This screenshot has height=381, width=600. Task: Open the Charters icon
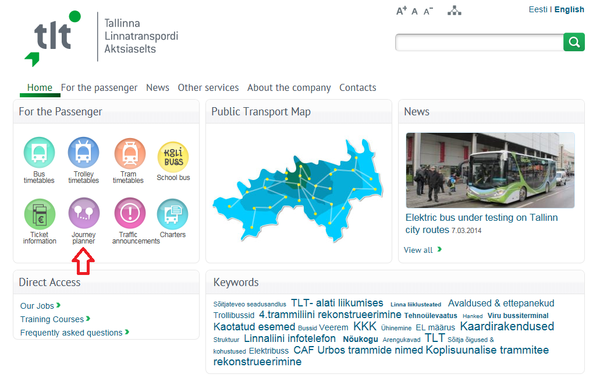coord(173,214)
